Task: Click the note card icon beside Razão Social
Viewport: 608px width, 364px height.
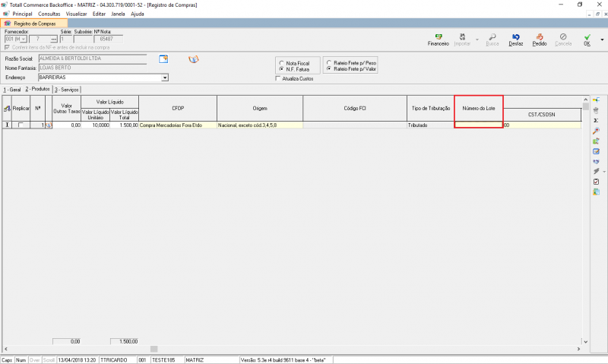Action: point(163,59)
